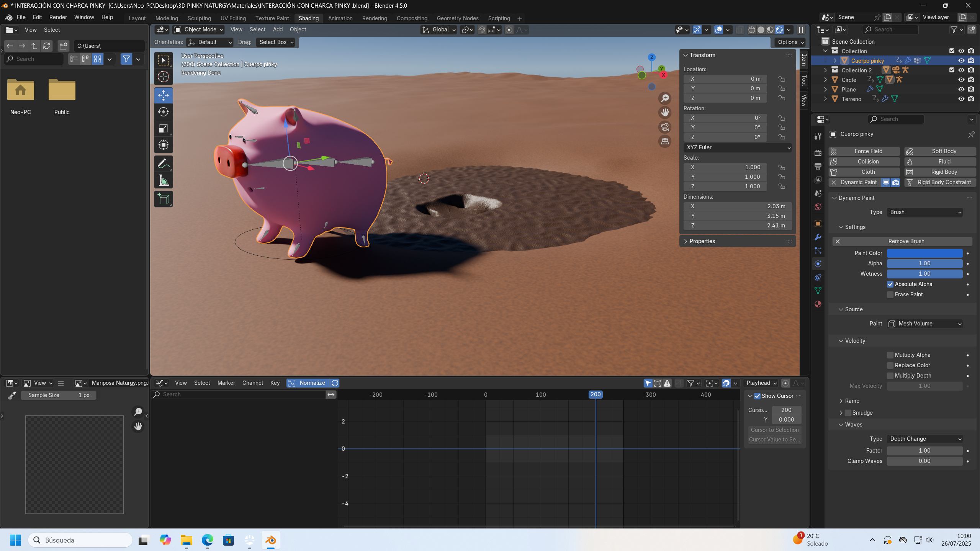Image resolution: width=980 pixels, height=551 pixels.
Task: Toggle camera view in viewport
Action: 665,127
